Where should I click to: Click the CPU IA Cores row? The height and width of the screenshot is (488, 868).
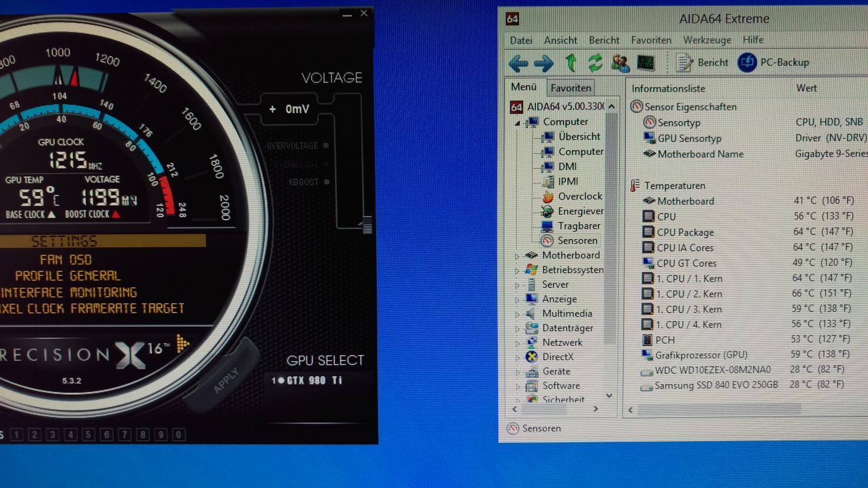point(748,247)
